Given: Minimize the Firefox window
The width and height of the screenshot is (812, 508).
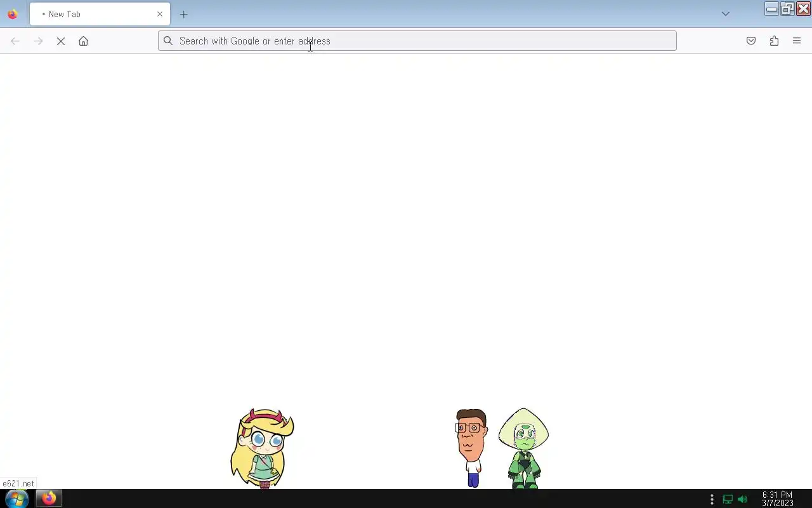Looking at the screenshot, I should click(771, 9).
